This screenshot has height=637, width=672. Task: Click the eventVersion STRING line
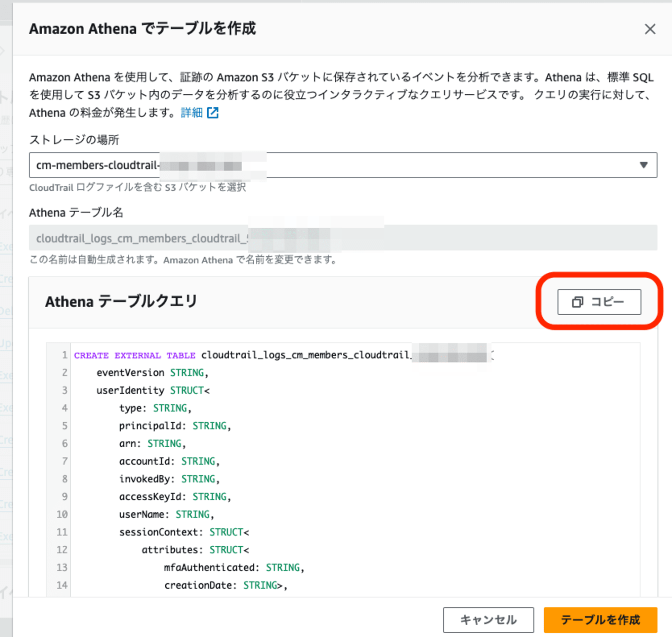(152, 373)
